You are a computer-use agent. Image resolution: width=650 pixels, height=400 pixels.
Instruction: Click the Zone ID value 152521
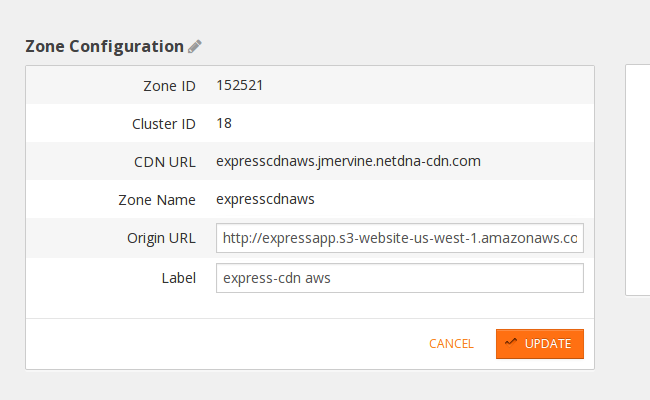tap(240, 85)
